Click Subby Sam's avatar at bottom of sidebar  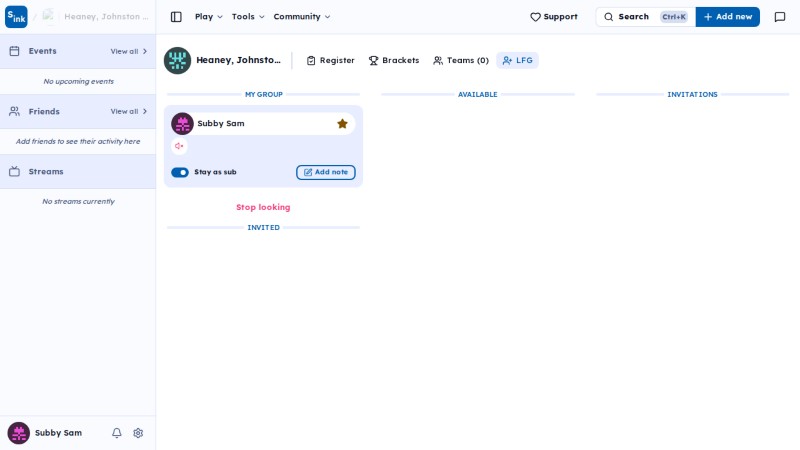18,433
